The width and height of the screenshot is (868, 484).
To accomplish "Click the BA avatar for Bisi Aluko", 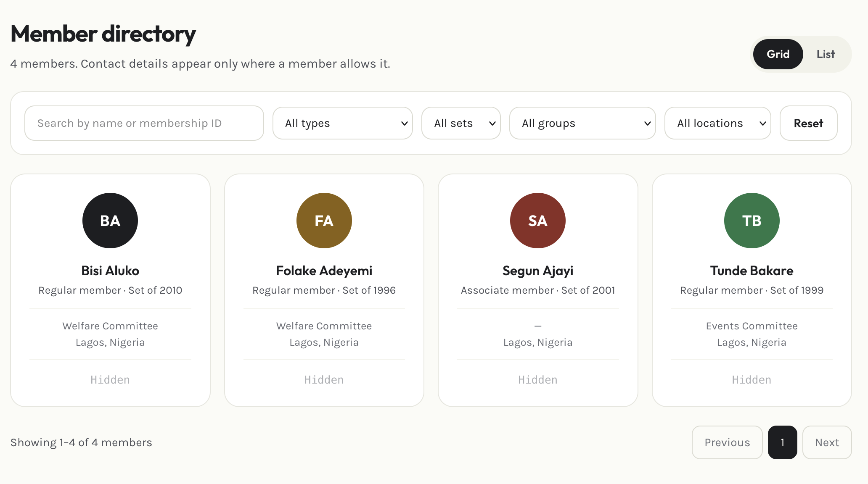I will [x=110, y=221].
